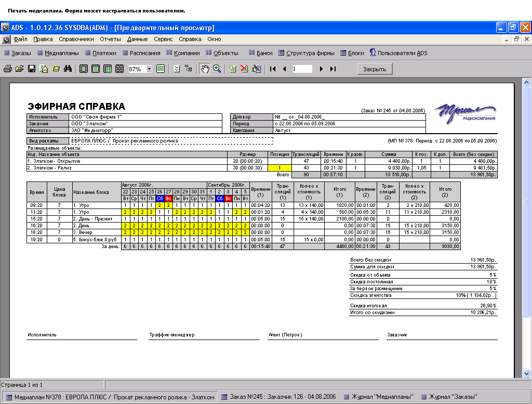Select the magnifier zoom tool
532x404 pixels.
pos(217,69)
